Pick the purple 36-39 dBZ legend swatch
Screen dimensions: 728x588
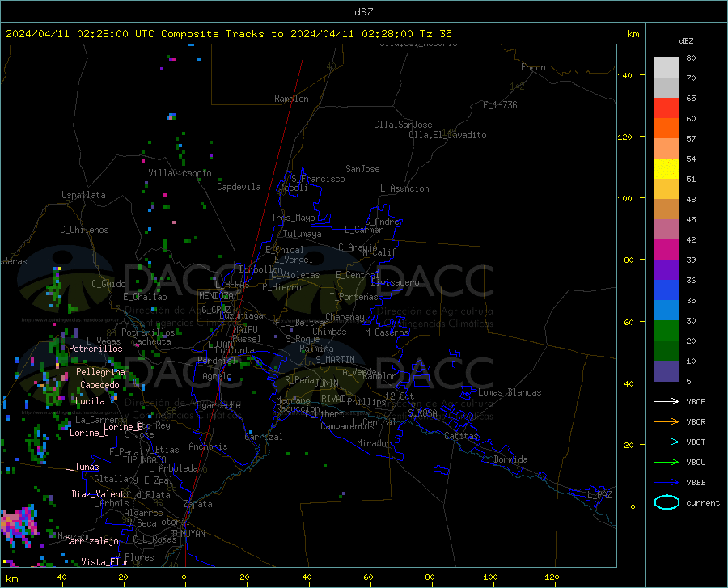[x=667, y=270]
